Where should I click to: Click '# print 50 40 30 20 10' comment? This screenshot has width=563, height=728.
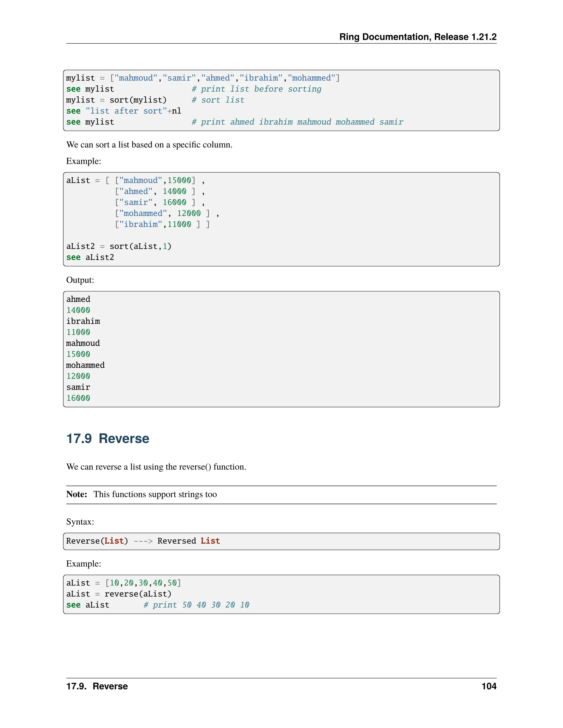coord(196,605)
